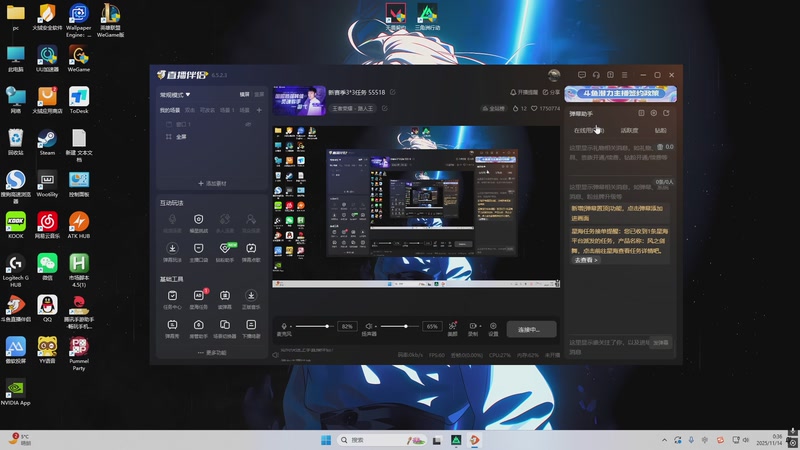This screenshot has width=800, height=450.
Task: Click the 连接中... stream button
Action: click(x=531, y=329)
